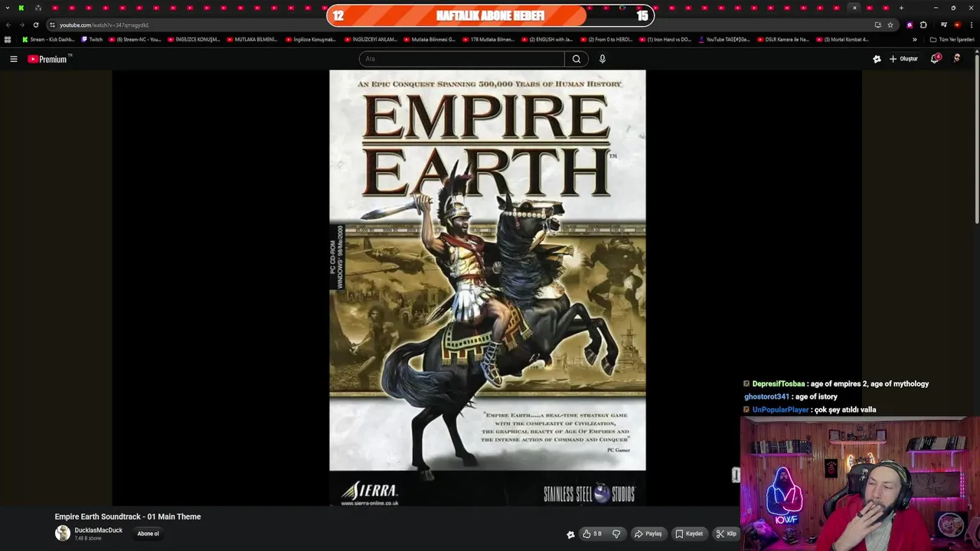
Task: Click the ENGLISH with Ja bookmark
Action: [547, 40]
